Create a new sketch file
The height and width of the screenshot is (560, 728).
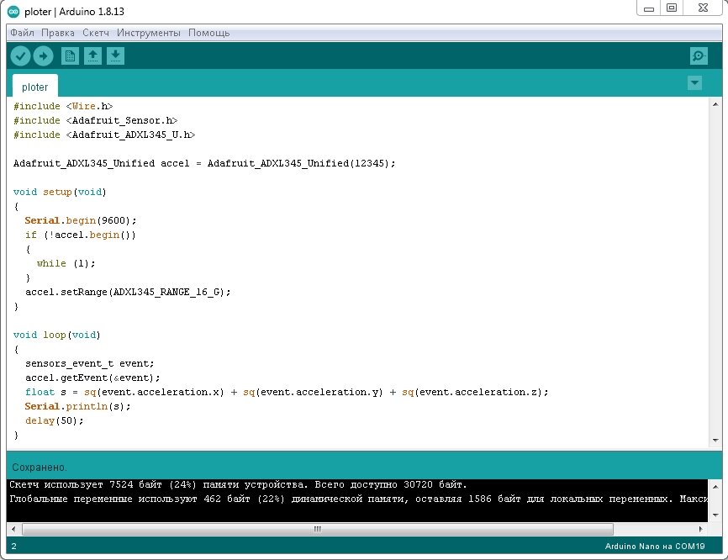click(x=70, y=56)
